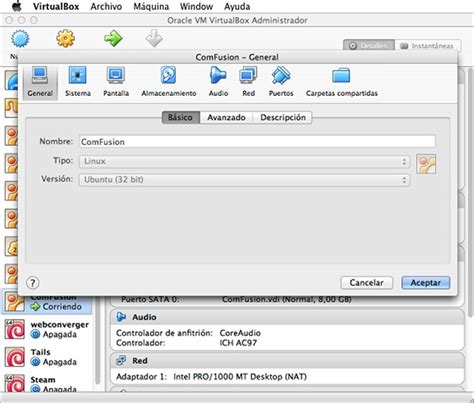Click the Red section network icon
Viewport: 474px width, 403px height.
(121, 361)
